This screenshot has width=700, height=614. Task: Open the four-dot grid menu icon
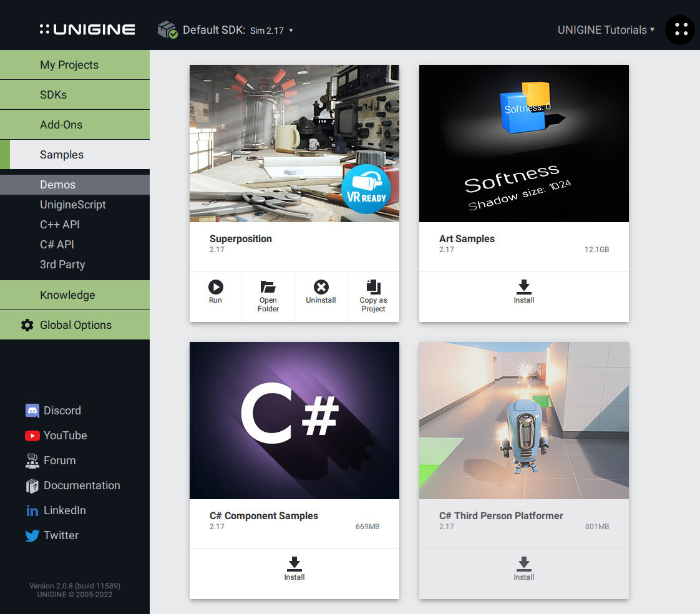[x=680, y=29]
